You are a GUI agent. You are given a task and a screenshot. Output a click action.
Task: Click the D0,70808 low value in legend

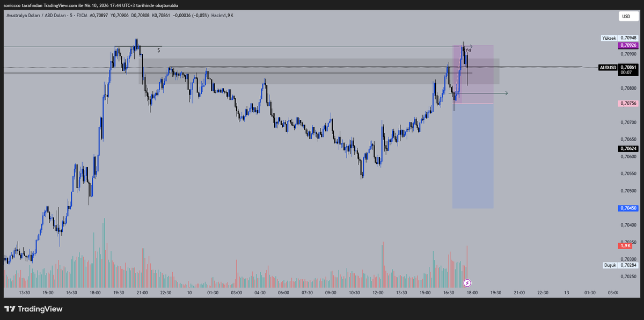(x=141, y=16)
